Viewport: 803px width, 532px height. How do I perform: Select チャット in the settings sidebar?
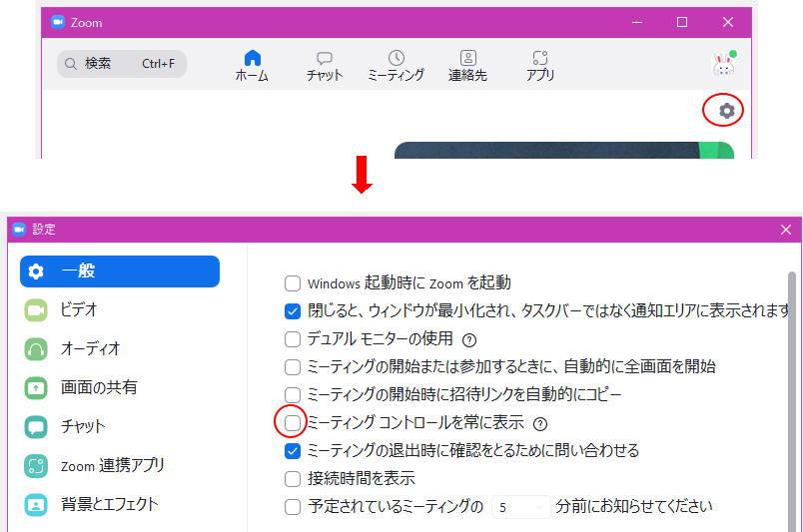(120, 426)
